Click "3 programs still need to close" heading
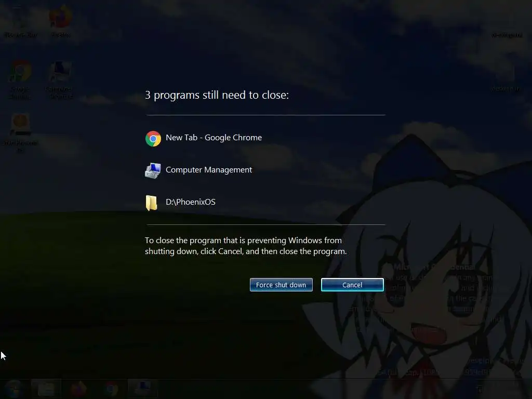The height and width of the screenshot is (399, 532). (x=217, y=95)
